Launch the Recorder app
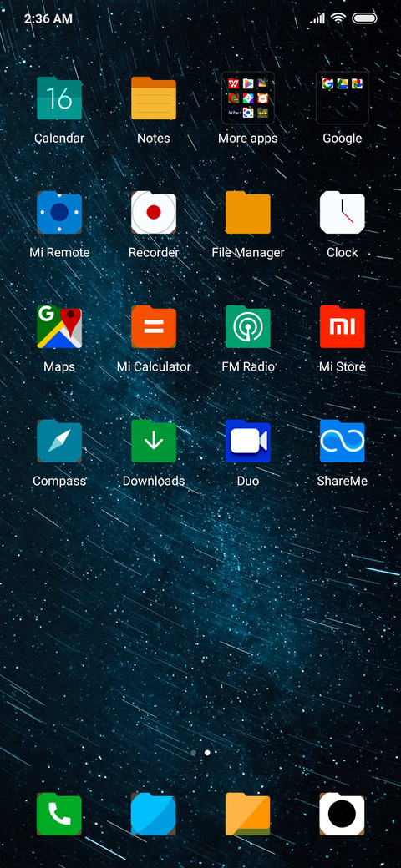This screenshot has height=868, width=401. pyautogui.click(x=154, y=213)
